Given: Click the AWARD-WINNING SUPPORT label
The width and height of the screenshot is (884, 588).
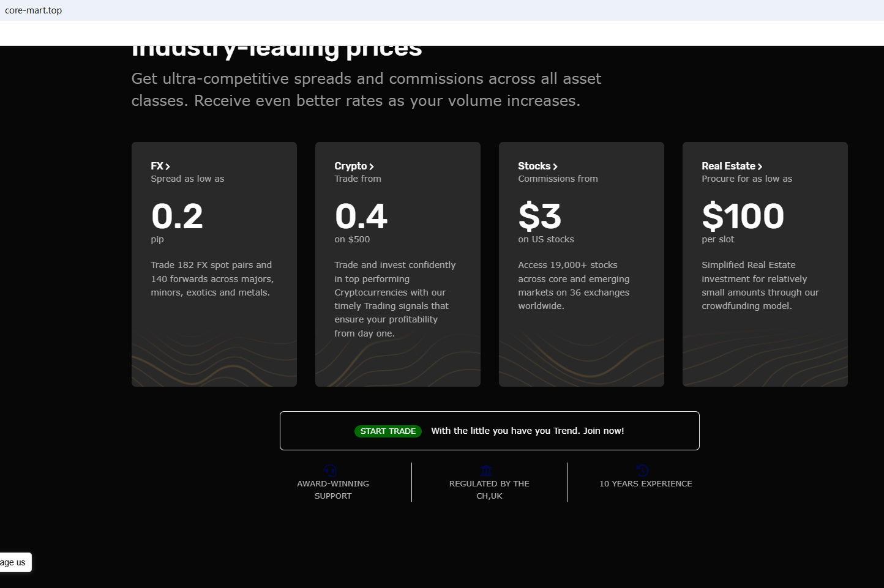Looking at the screenshot, I should (x=333, y=489).
